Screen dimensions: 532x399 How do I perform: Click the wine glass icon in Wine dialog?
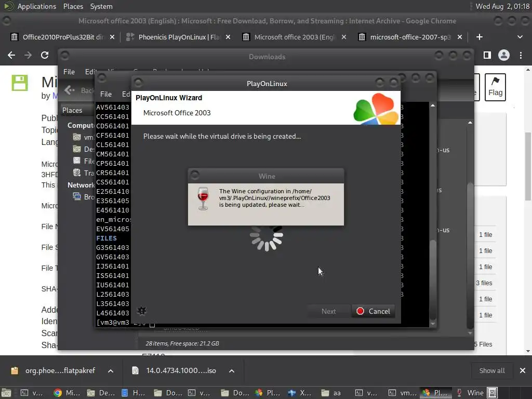click(203, 198)
